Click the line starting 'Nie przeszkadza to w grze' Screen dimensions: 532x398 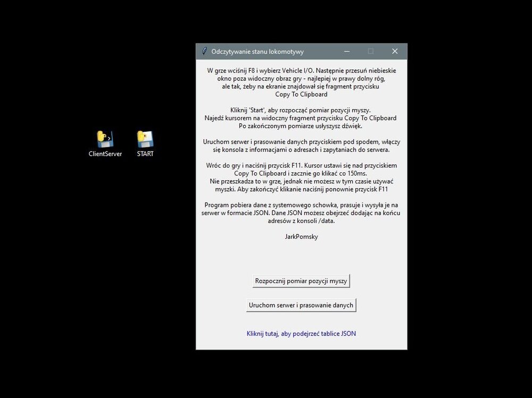pyautogui.click(x=301, y=181)
